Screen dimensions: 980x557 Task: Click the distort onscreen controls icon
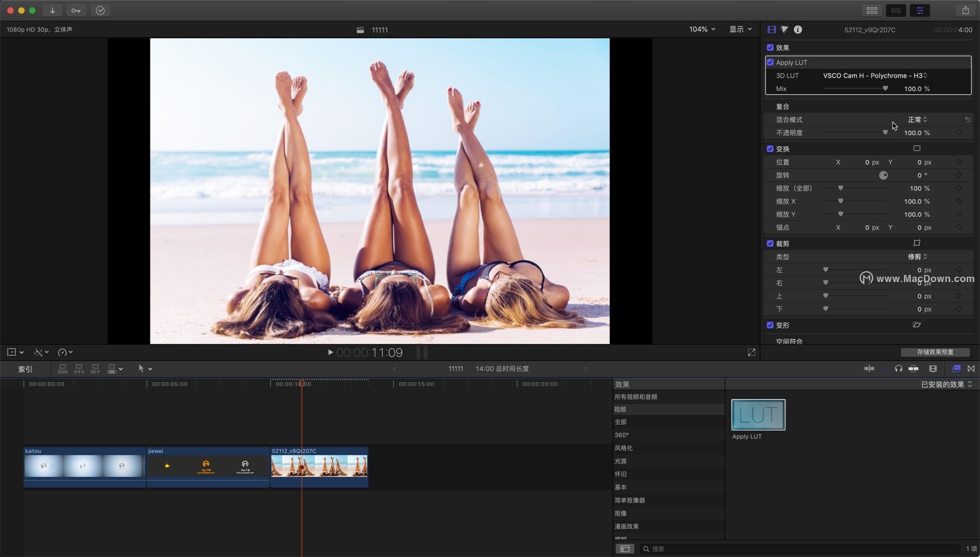[917, 325]
